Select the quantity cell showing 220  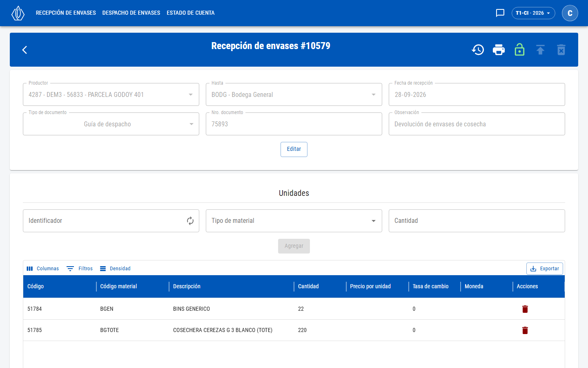tap(320, 330)
